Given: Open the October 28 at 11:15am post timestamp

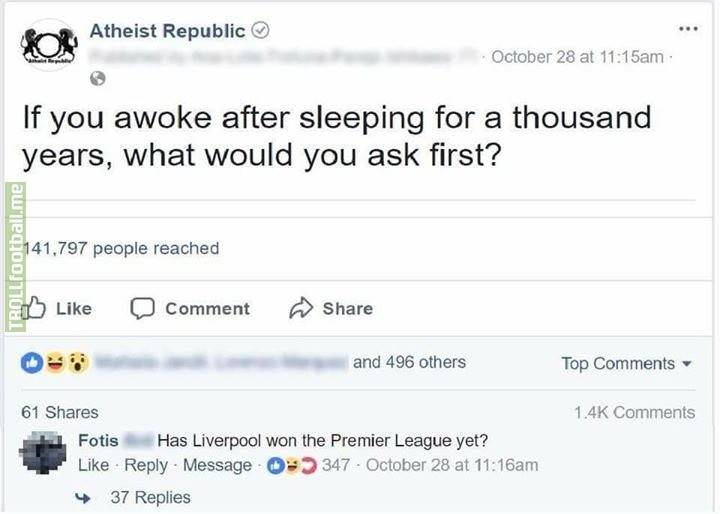Looking at the screenshot, I should pyautogui.click(x=577, y=57).
